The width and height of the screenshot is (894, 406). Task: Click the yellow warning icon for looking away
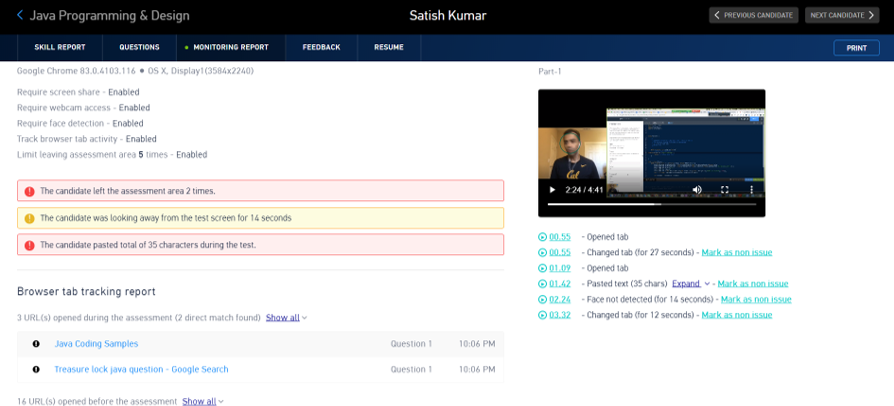29,218
